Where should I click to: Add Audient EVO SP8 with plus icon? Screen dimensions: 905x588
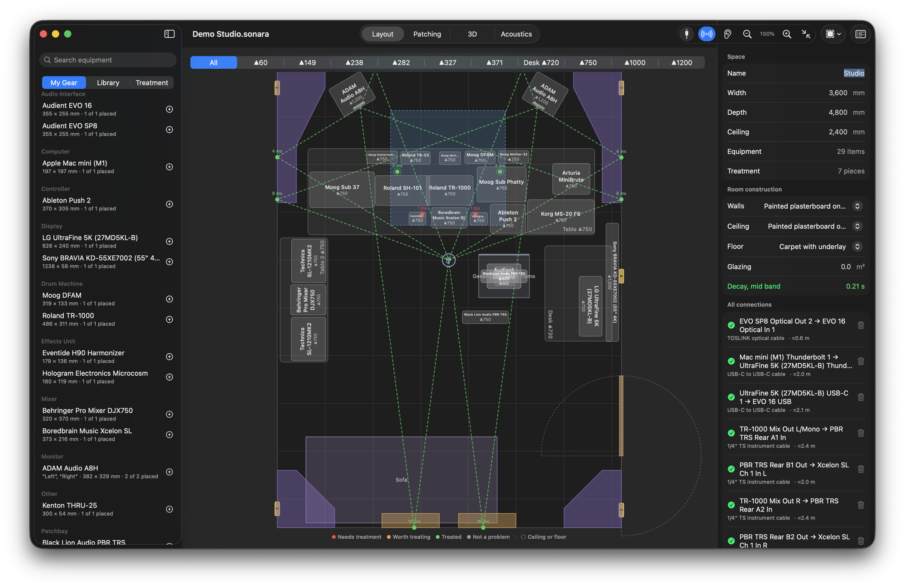[x=169, y=129]
